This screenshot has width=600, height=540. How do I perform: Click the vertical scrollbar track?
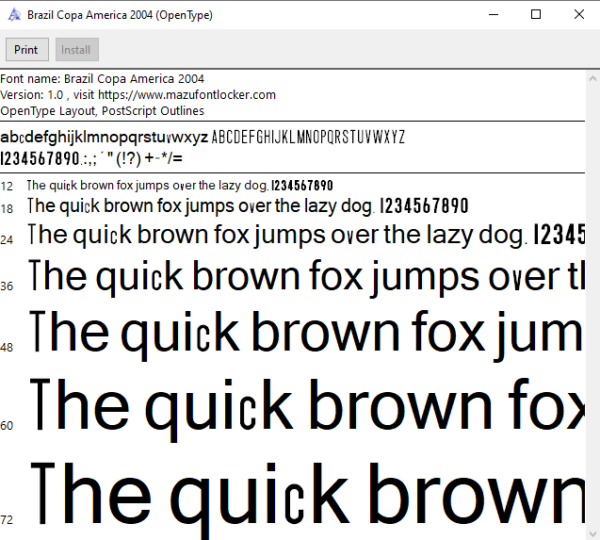593,306
